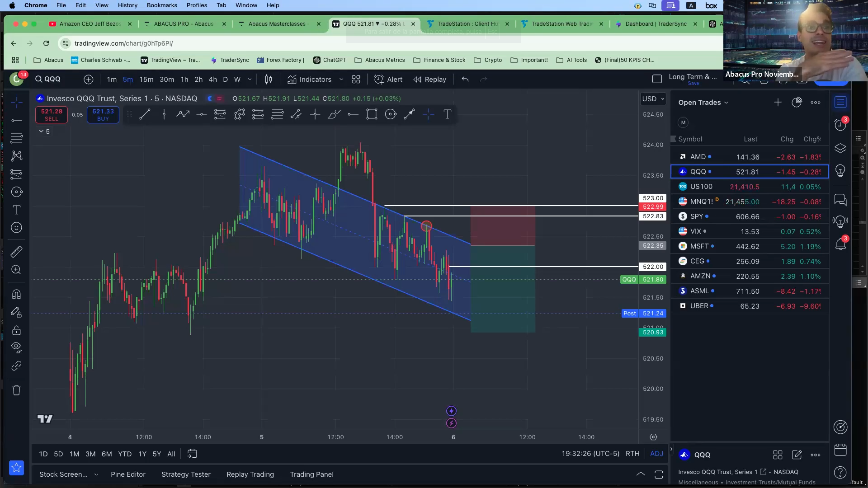The image size is (868, 488).
Task: Click the trash remove objects icon
Action: [16, 390]
